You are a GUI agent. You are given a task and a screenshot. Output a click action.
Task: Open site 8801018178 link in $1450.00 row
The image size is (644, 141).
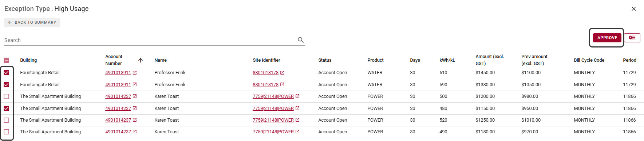(265, 73)
